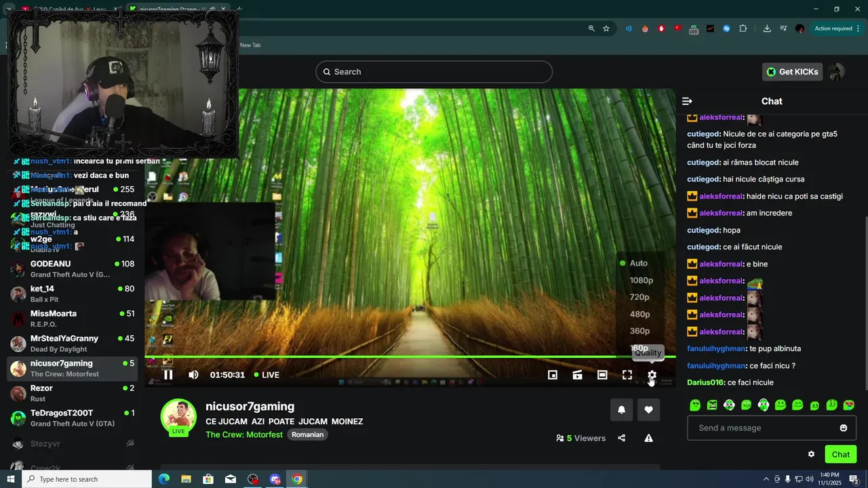Open the Chrome zoom magnifier icon
The image size is (868, 488).
pos(591,28)
